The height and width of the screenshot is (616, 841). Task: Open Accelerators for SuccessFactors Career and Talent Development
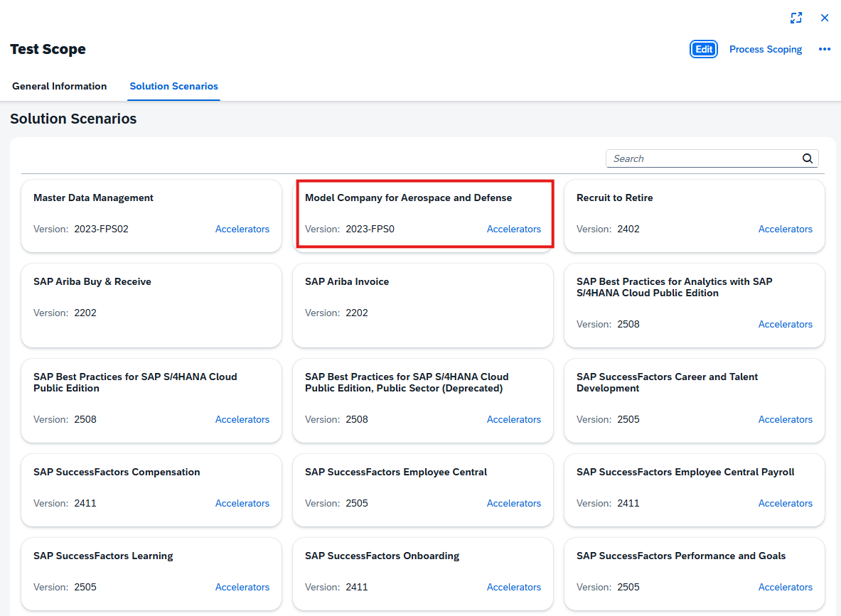pos(785,419)
